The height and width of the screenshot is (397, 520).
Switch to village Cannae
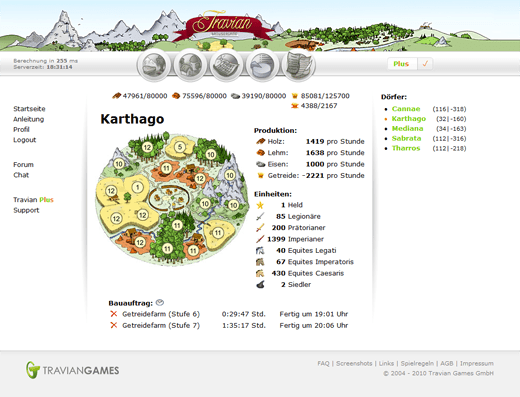[x=406, y=109]
